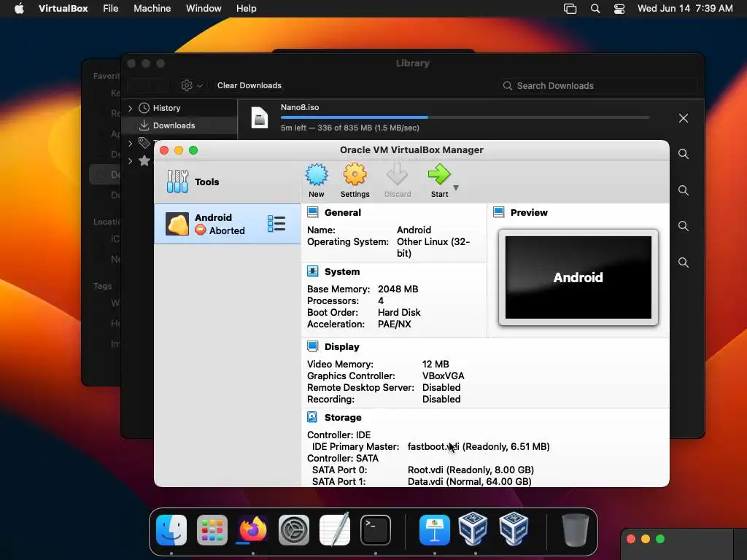Viewport: 747px width, 560px height.
Task: Select the Tools item in sidebar
Action: point(228,182)
